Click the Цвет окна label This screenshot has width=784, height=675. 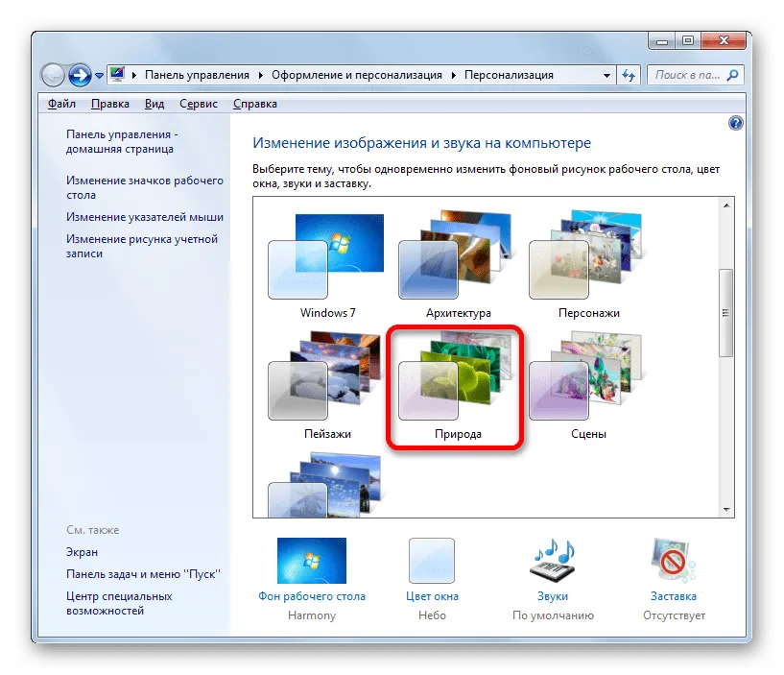tap(432, 596)
